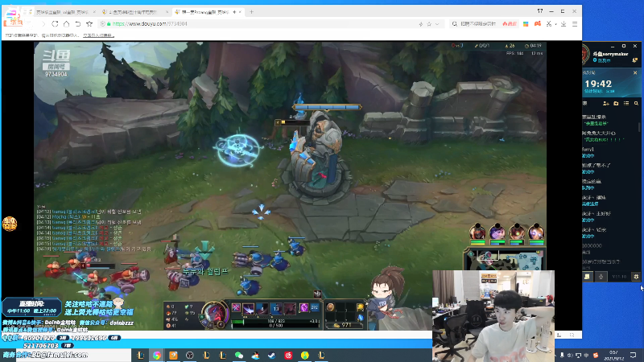This screenshot has width=644, height=362.
Task: Open Steam from the taskbar
Action: tap(272, 355)
